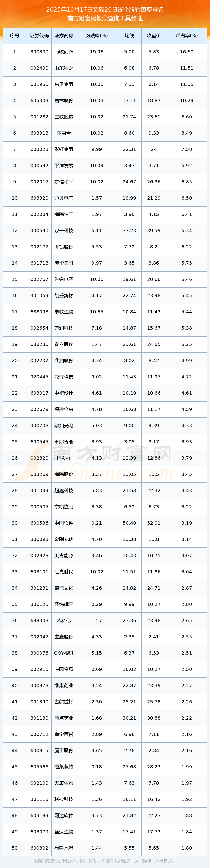The image size is (210, 868).
Task: Click stock name 联检科技
Action: (x=64, y=799)
